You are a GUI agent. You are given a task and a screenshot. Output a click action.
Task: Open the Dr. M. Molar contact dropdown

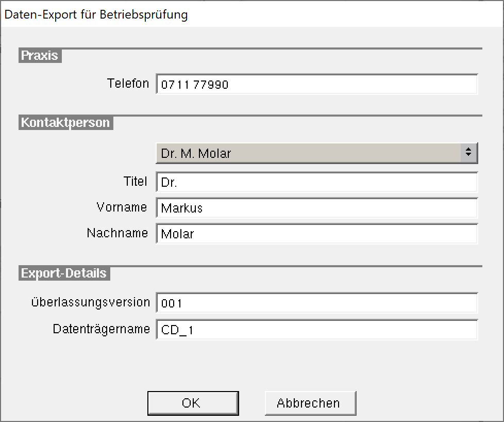(x=316, y=153)
